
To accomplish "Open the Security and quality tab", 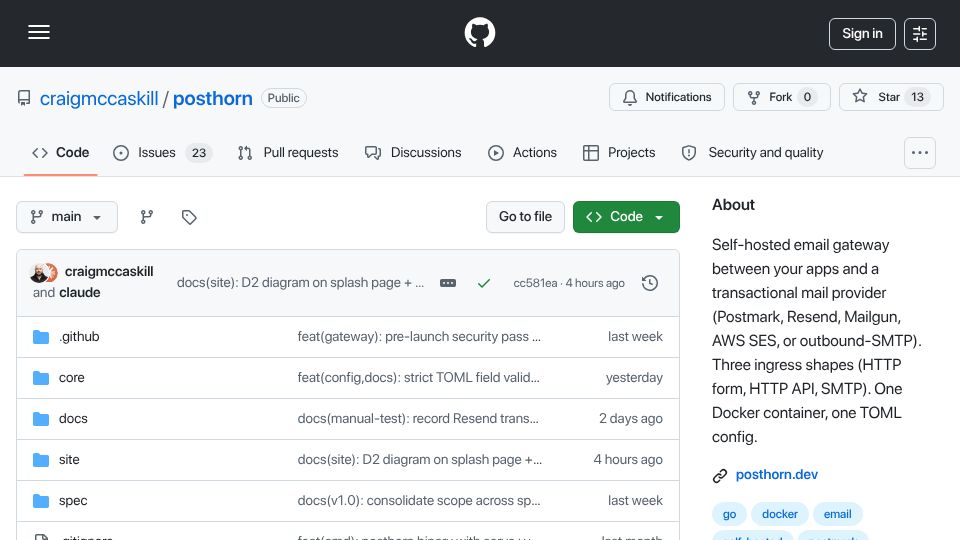I will tap(752, 152).
